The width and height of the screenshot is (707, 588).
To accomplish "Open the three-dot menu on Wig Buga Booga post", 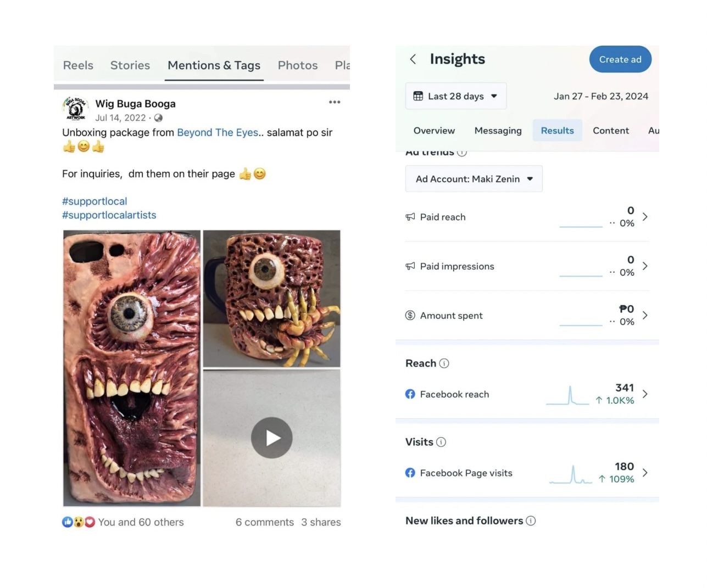I will coord(335,102).
